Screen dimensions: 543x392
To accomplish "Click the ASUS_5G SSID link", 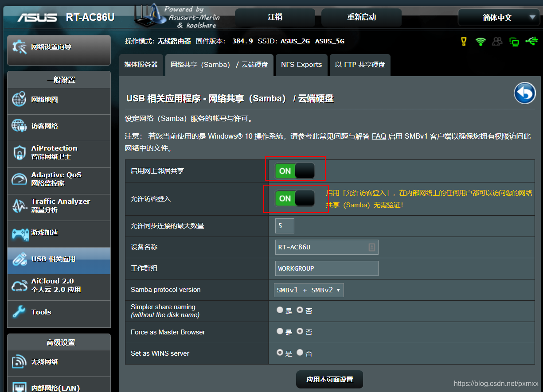I will tap(330, 41).
